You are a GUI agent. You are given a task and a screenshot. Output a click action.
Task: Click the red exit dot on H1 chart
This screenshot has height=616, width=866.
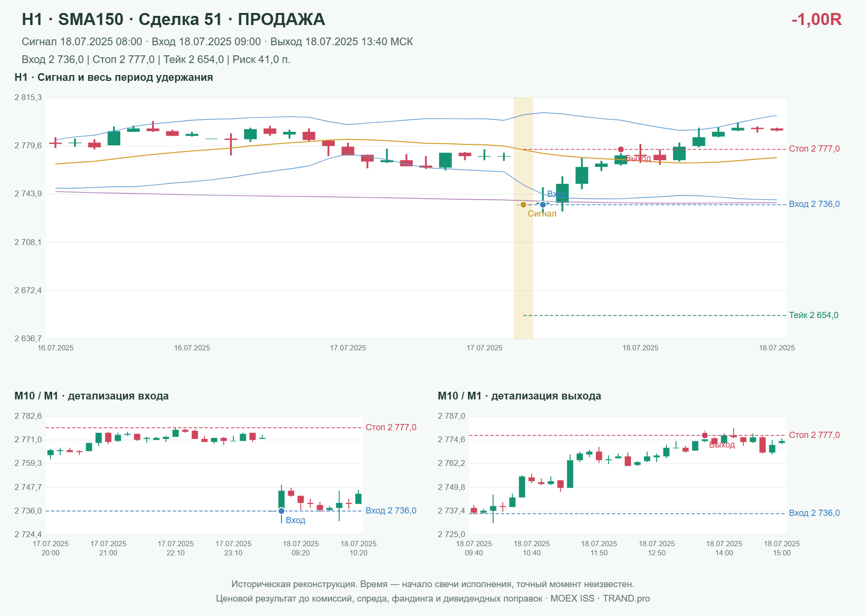621,149
